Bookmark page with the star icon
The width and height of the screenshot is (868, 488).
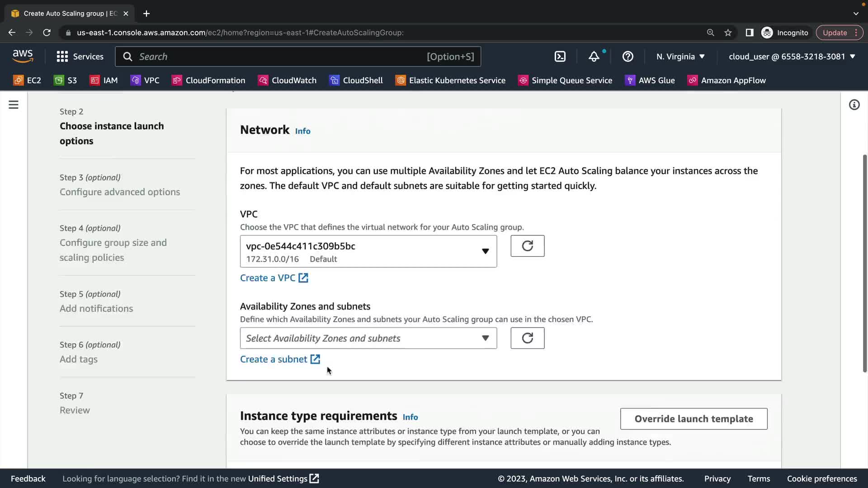tap(728, 33)
